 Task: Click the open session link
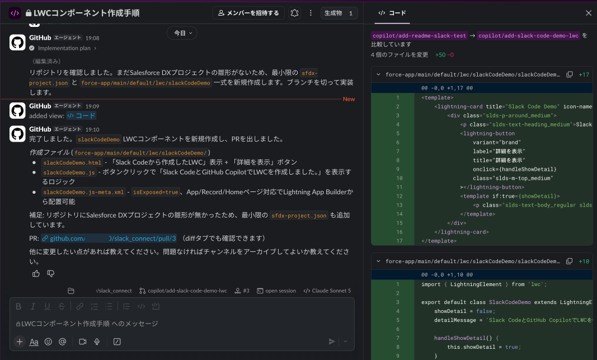click(276, 291)
